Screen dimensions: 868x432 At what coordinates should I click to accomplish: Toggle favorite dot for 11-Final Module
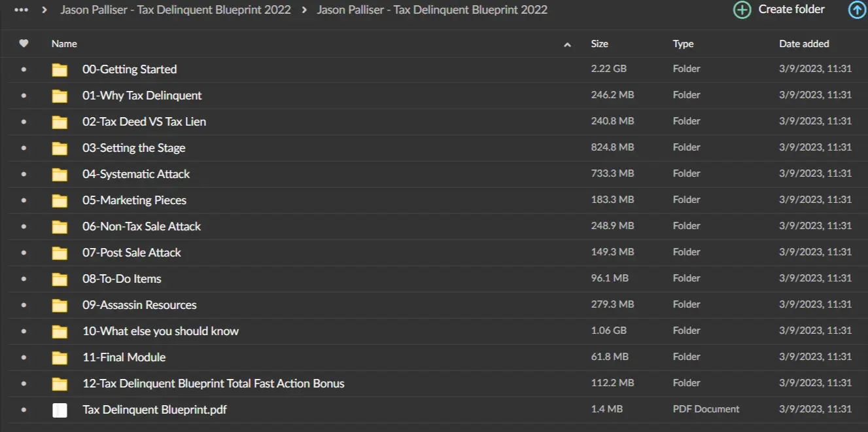coord(24,357)
